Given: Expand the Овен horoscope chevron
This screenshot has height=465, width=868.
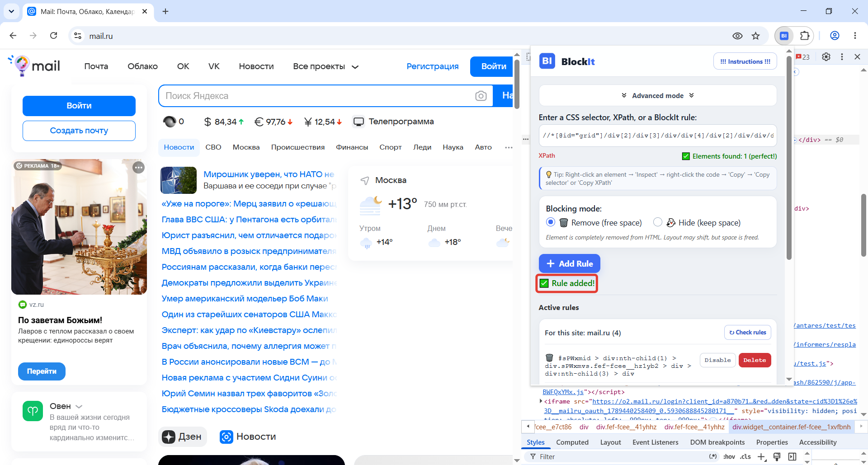Looking at the screenshot, I should (x=79, y=406).
